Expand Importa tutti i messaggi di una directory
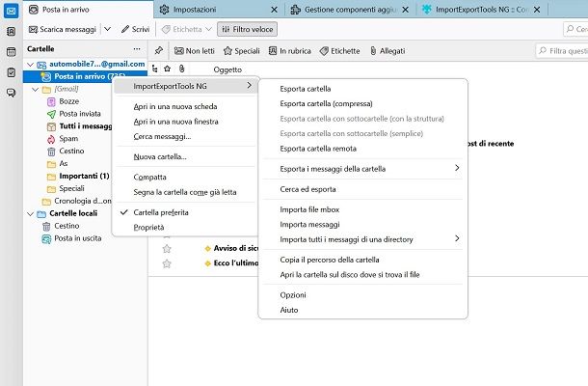Image resolution: width=588 pixels, height=386 pixels. pos(362,239)
